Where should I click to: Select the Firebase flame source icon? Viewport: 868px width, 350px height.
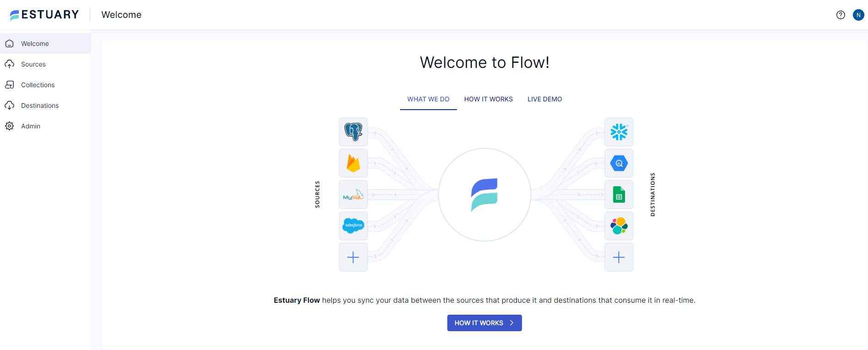[x=353, y=163]
